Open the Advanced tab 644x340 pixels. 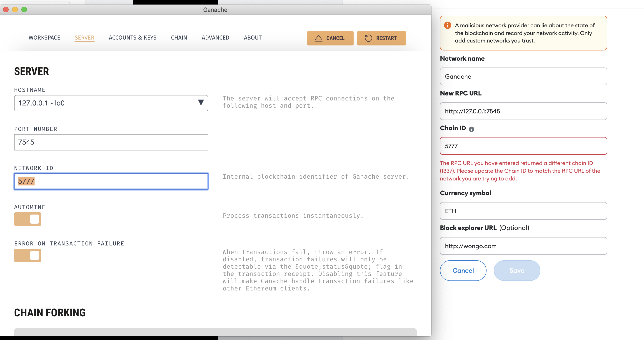[215, 38]
